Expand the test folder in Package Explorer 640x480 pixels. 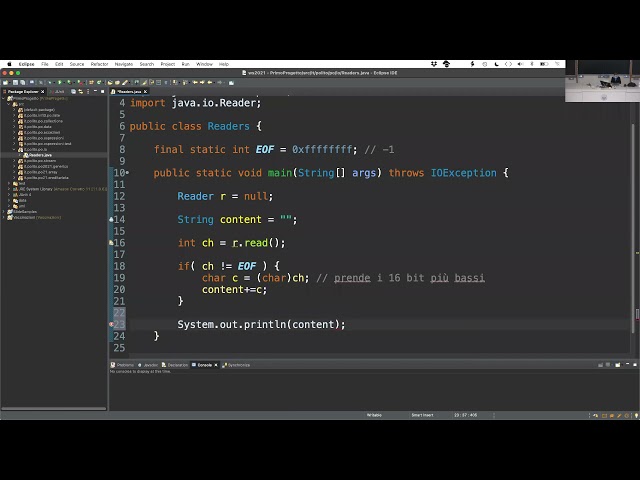(x=9, y=183)
